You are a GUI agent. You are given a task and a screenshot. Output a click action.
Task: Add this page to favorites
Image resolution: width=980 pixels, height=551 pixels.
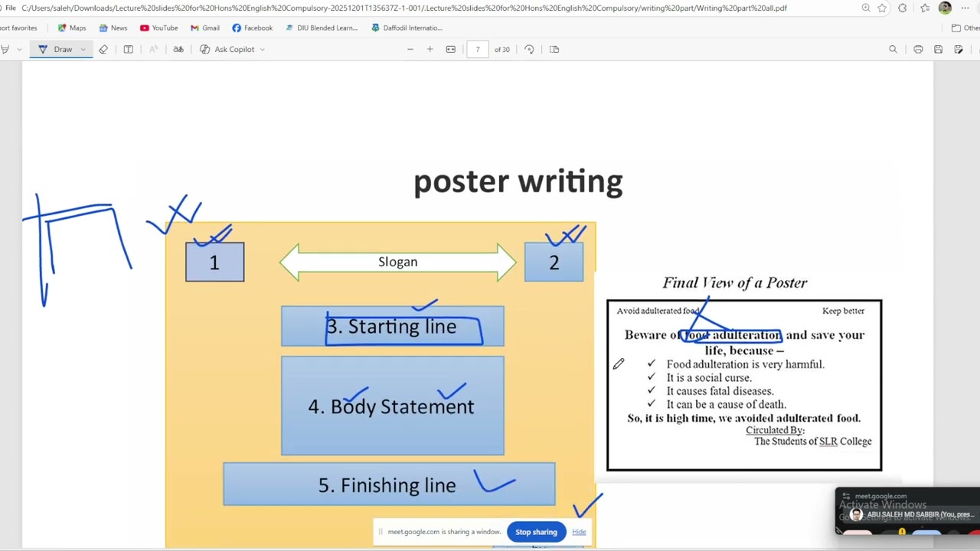[x=883, y=8]
